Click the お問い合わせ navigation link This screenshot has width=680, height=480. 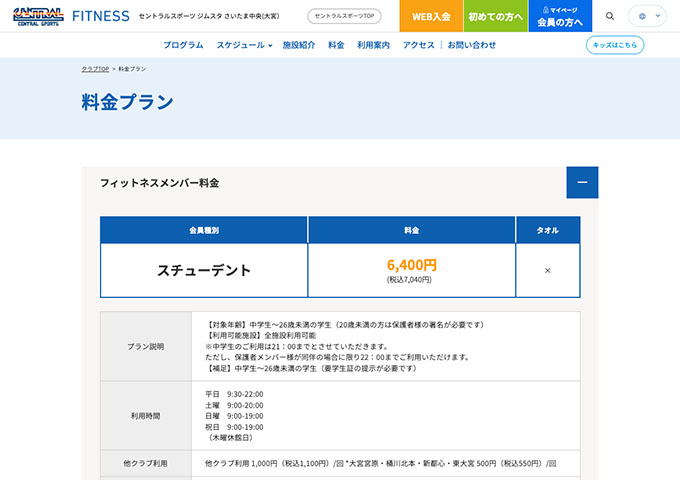pos(471,45)
